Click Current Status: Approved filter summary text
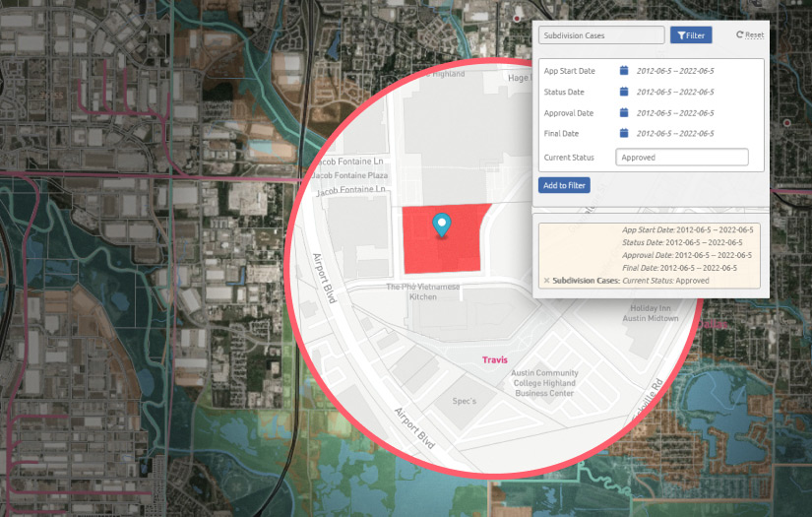Image resolution: width=812 pixels, height=517 pixels. (665, 281)
